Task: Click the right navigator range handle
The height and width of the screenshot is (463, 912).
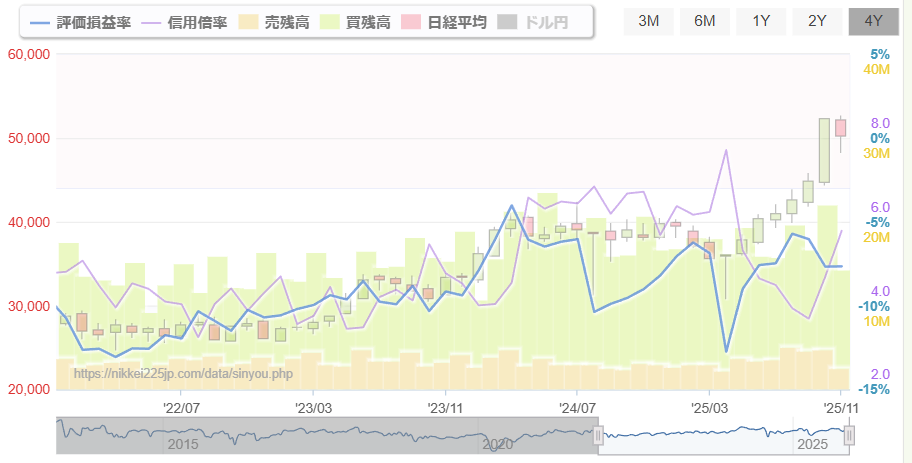Action: click(x=849, y=436)
